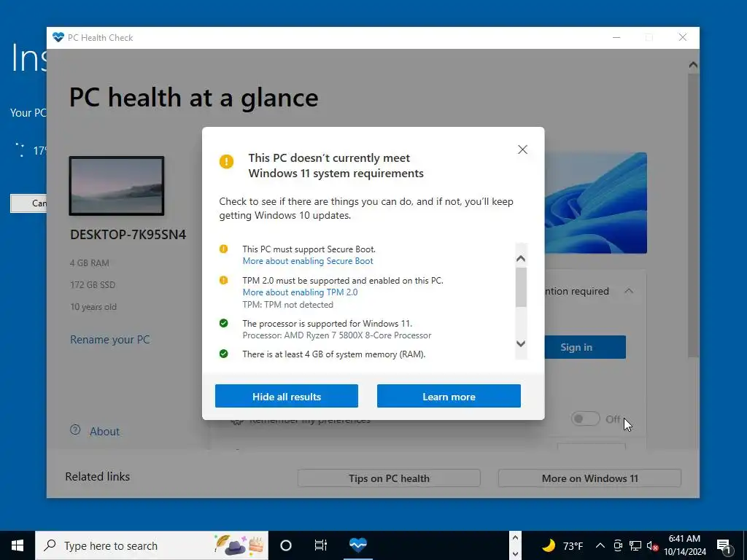Image resolution: width=747 pixels, height=560 pixels.
Task: Click the 172 GB SSD text
Action: (x=93, y=285)
